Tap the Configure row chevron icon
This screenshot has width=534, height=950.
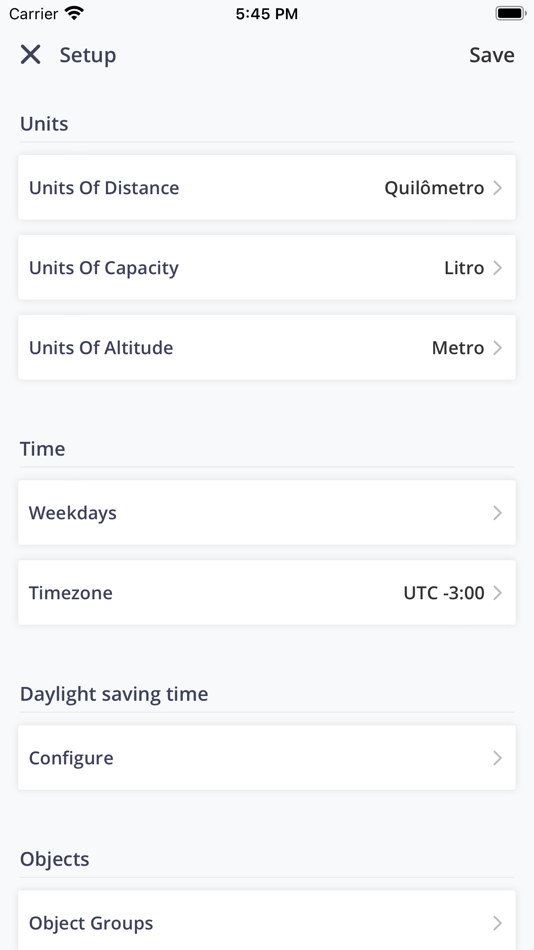[498, 758]
